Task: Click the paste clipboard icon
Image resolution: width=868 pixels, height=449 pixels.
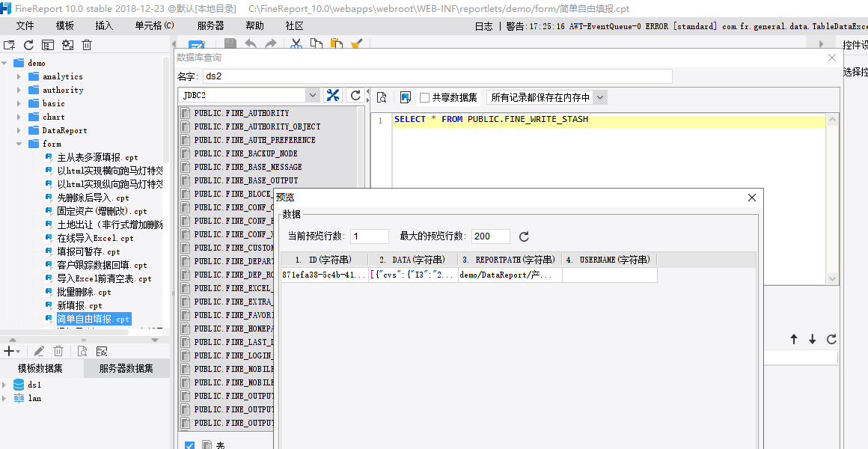Action: [x=336, y=43]
